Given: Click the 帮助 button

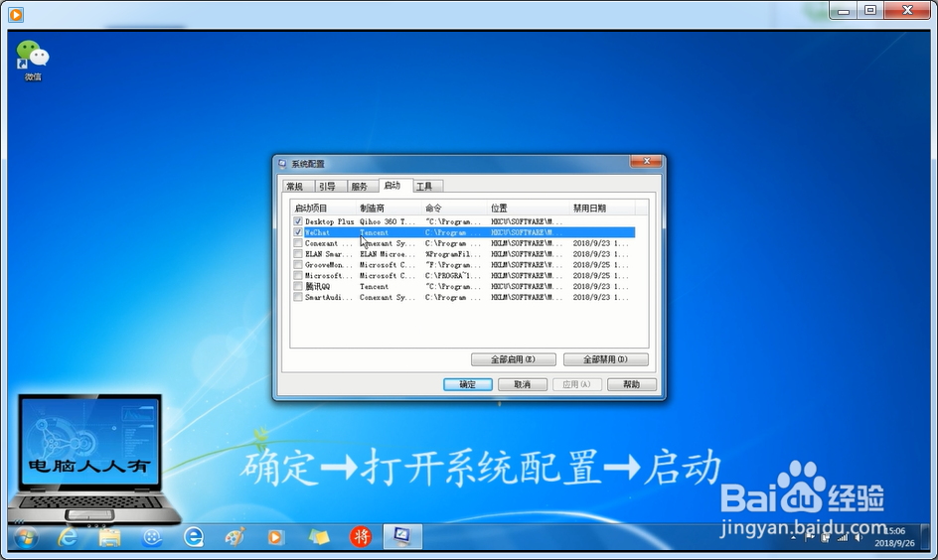Looking at the screenshot, I should (x=632, y=384).
